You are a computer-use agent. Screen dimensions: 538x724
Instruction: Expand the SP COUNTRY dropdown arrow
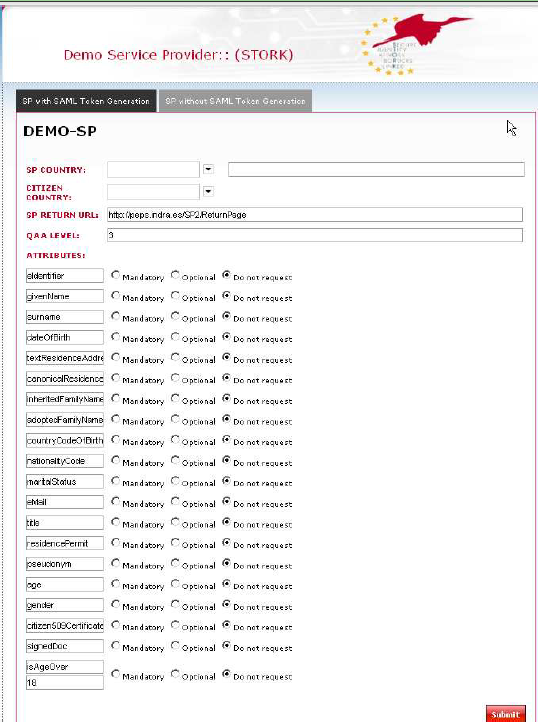coord(208,169)
